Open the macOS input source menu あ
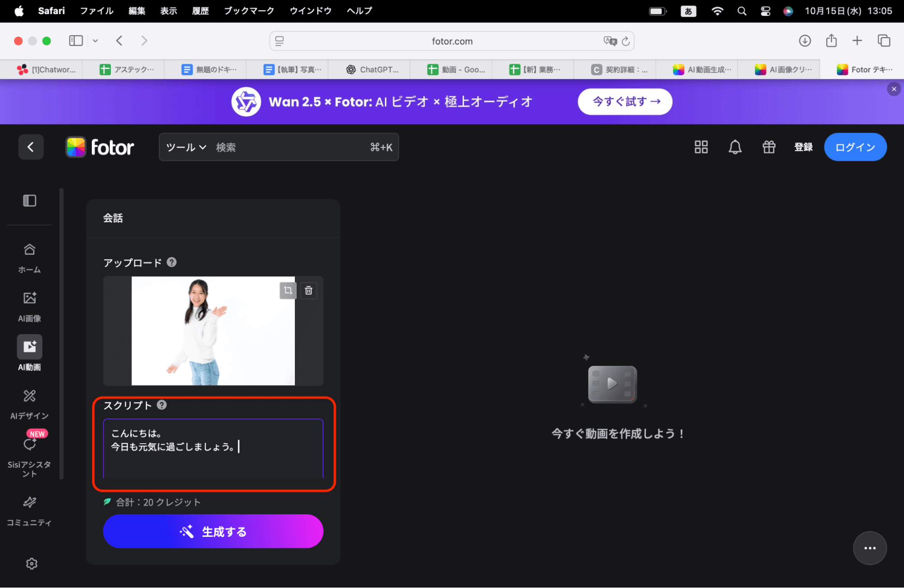The height and width of the screenshot is (588, 904). (x=688, y=11)
